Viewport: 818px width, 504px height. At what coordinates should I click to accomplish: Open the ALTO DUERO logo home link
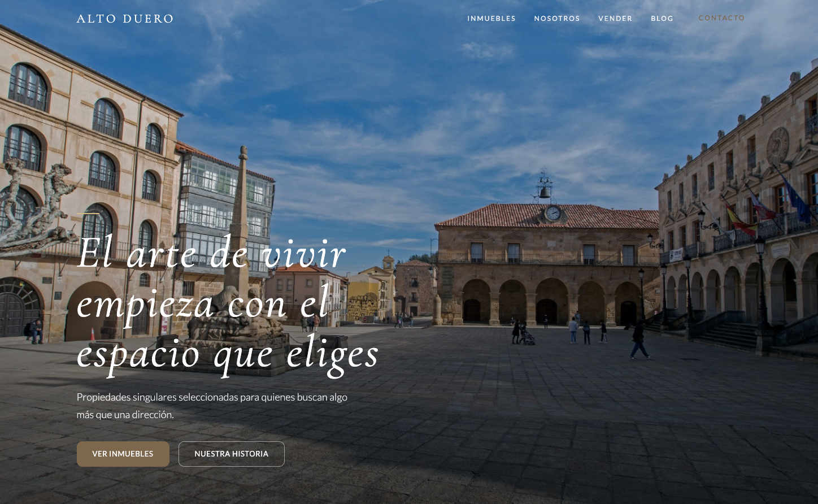[125, 19]
